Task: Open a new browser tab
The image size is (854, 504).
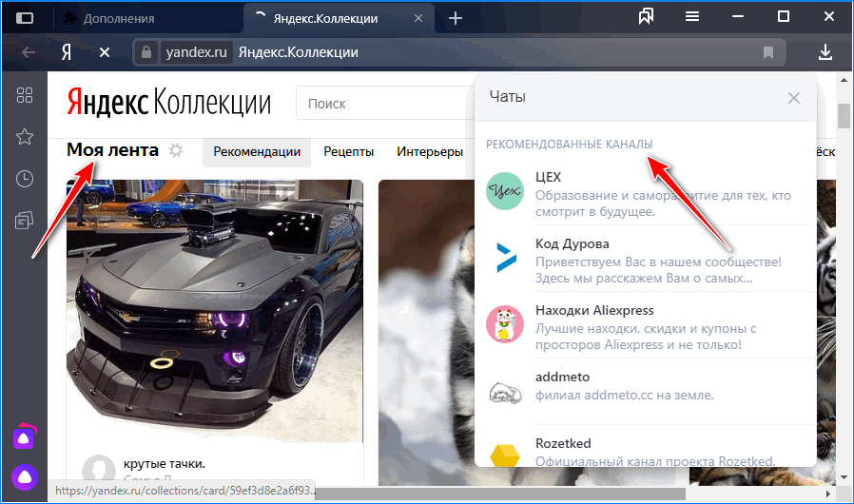Action: [456, 18]
